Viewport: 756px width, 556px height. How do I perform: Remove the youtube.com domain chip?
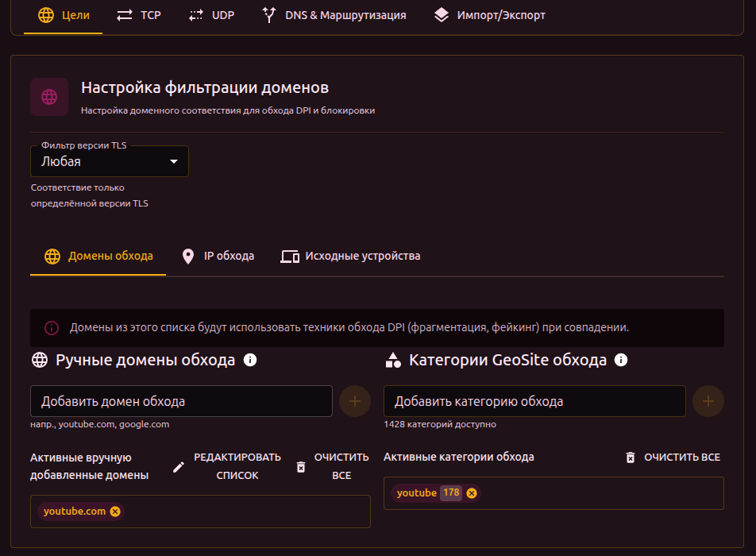(x=115, y=512)
